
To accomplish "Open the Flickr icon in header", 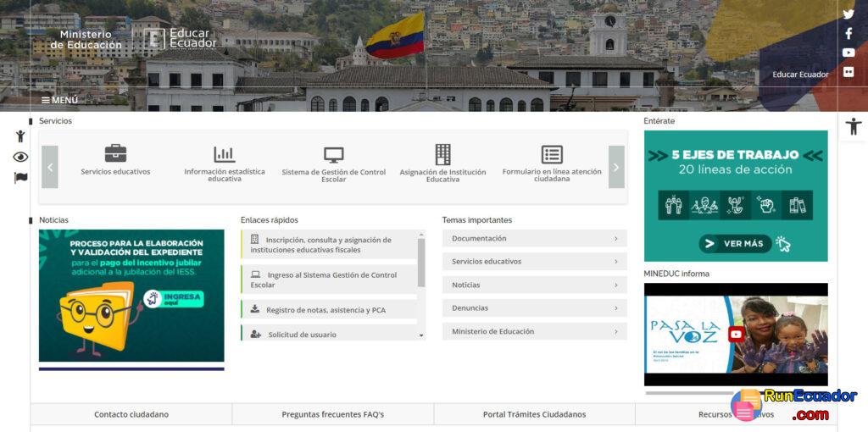I will (848, 72).
